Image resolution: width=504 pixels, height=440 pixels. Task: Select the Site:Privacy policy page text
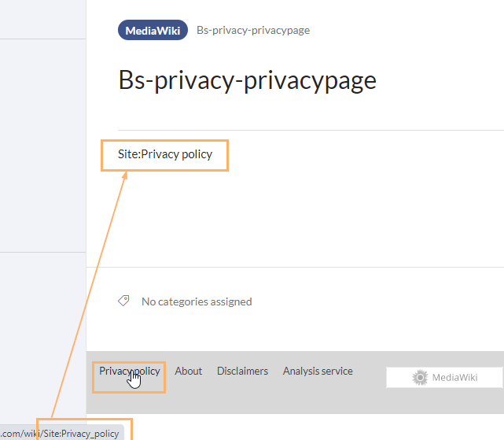click(165, 154)
